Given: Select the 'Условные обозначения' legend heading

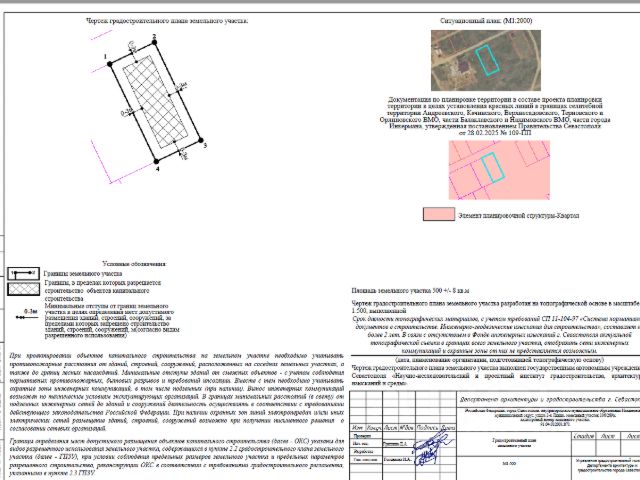Looking at the screenshot, I should pos(134,264).
